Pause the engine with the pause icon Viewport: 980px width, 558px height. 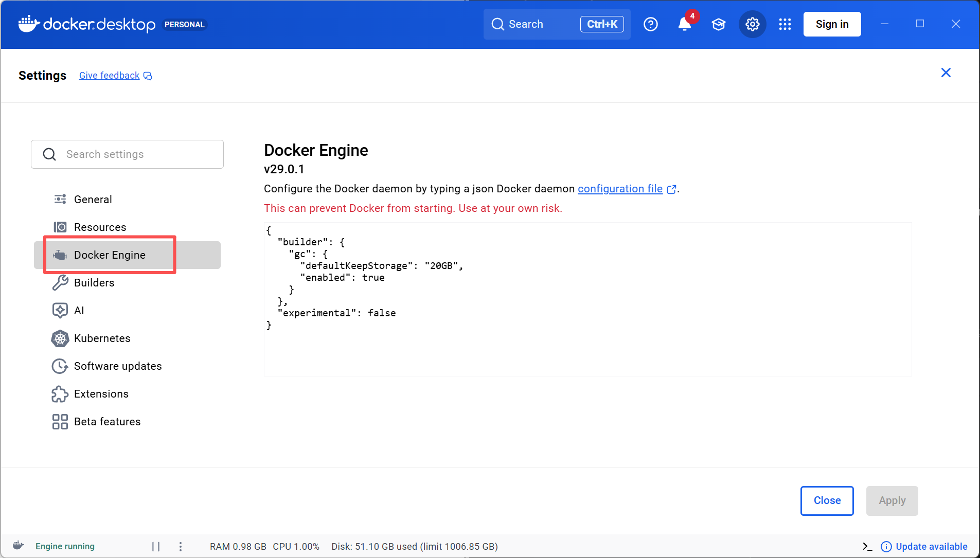click(x=156, y=546)
